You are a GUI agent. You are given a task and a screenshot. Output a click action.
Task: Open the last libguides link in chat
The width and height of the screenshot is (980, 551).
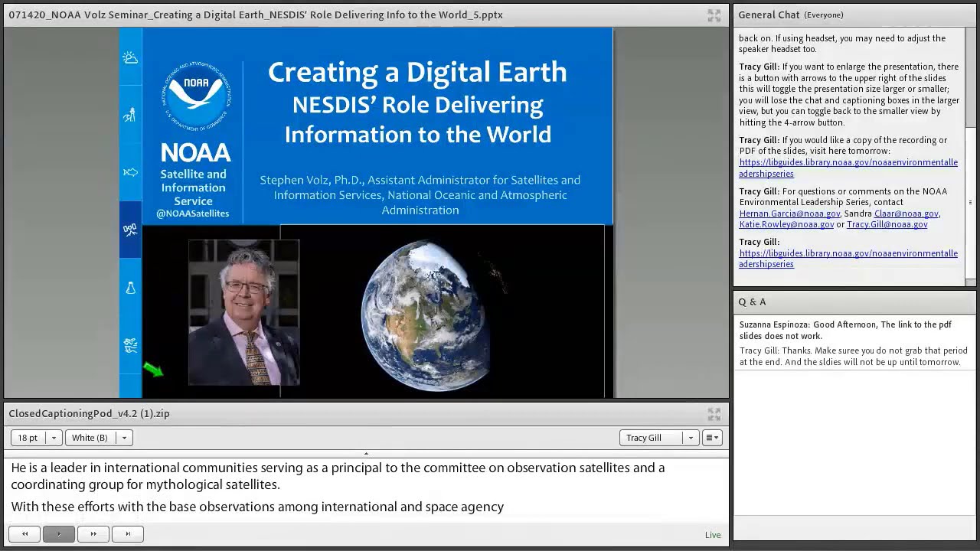click(848, 259)
